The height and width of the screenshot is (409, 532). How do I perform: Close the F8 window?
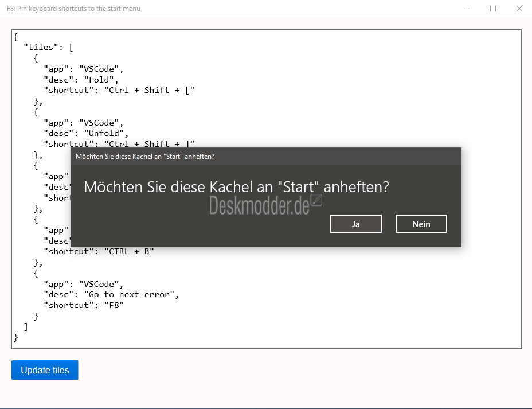[x=519, y=9]
